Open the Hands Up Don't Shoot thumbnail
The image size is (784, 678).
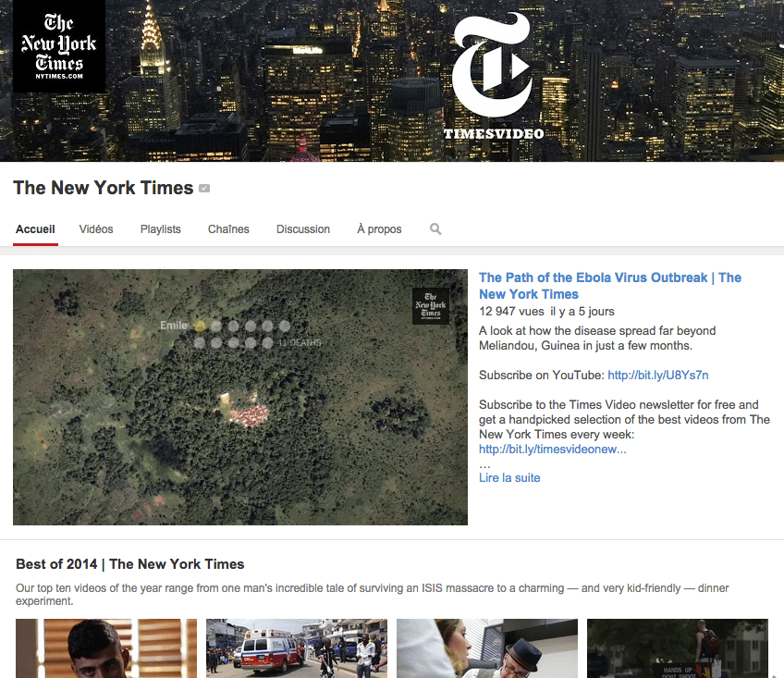[678, 648]
